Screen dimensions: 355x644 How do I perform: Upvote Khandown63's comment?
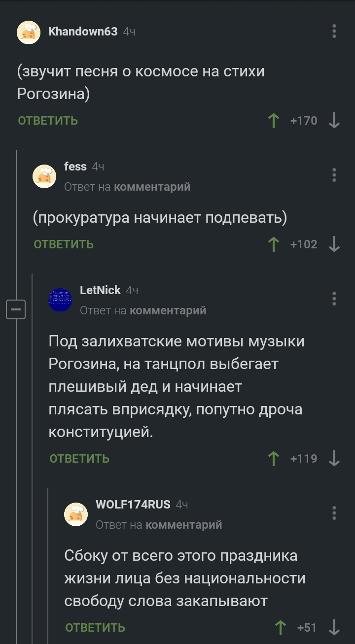[x=273, y=121]
